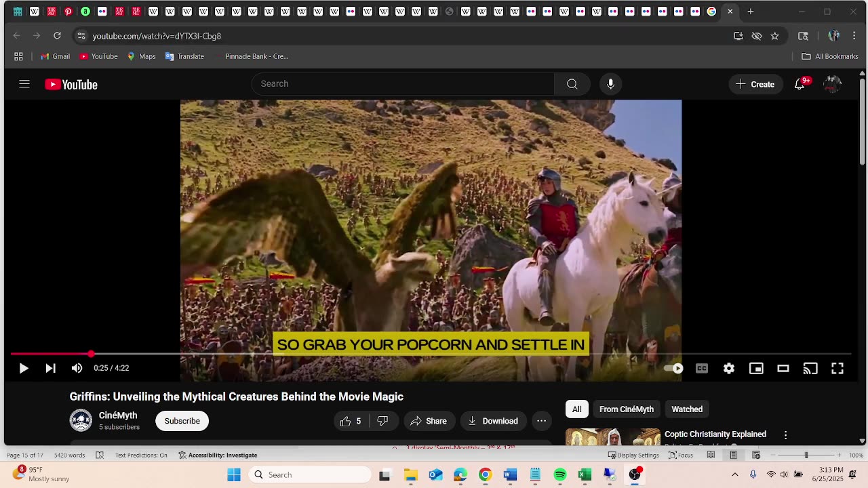Open Chrome three-dot menu
The width and height of the screenshot is (868, 488).
[x=854, y=36]
